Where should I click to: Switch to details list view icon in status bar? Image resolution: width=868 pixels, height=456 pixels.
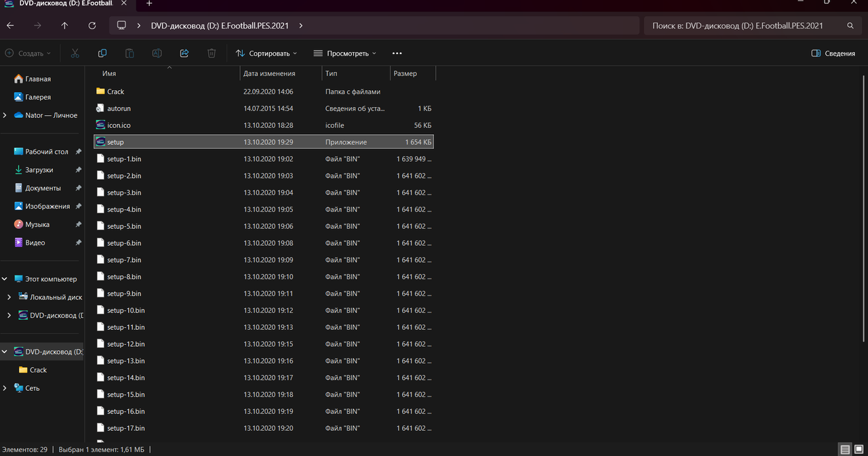(845, 449)
